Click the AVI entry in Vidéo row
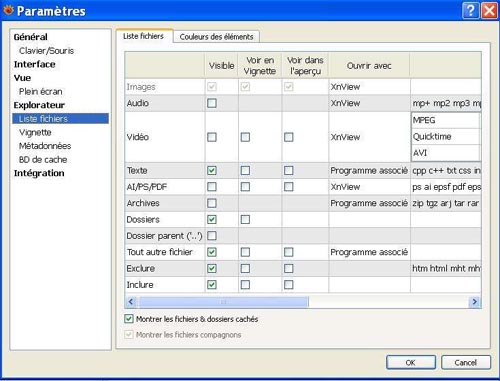This screenshot has width=500, height=381. click(446, 153)
